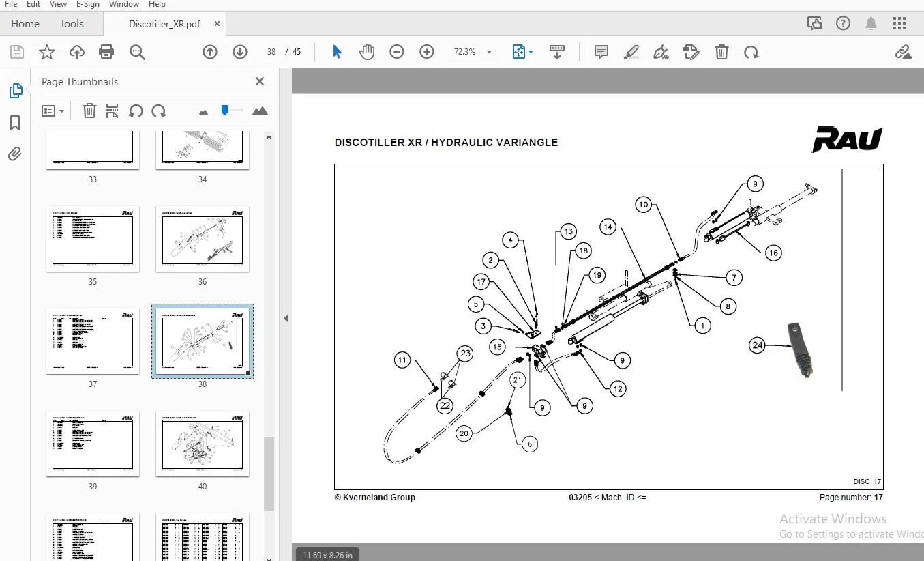Click the Page number: 17 footer text
The image size is (924, 561).
851,498
